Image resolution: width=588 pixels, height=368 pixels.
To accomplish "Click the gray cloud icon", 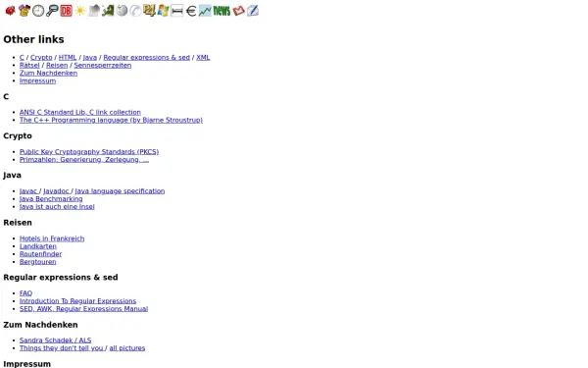I will tap(94, 11).
